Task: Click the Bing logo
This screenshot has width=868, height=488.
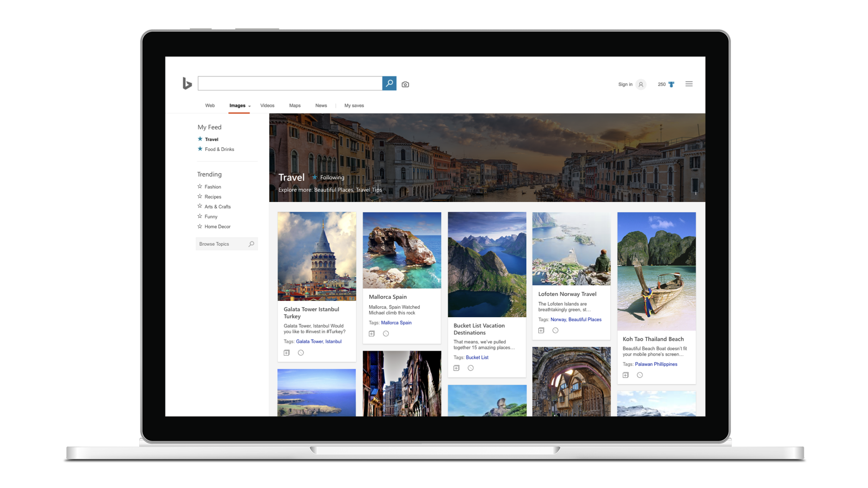Action: tap(187, 83)
